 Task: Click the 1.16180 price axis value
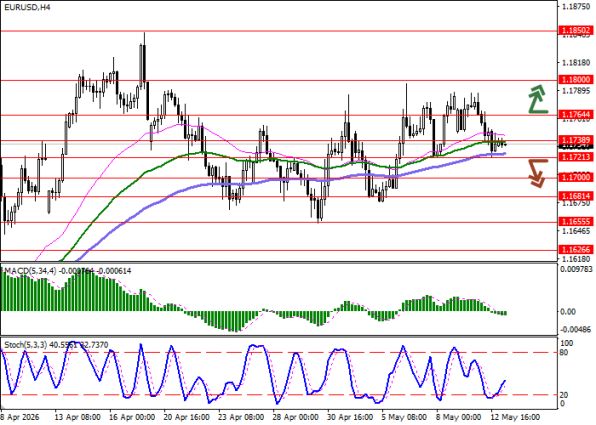tap(577, 259)
